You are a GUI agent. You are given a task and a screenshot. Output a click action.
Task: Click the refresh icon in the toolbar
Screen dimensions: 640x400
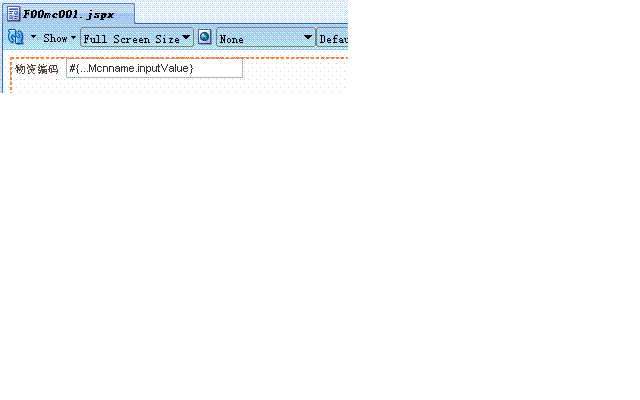tap(16, 37)
